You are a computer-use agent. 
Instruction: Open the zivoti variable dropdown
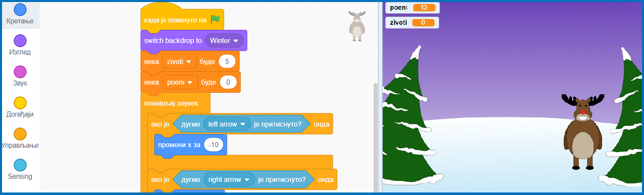click(x=179, y=61)
